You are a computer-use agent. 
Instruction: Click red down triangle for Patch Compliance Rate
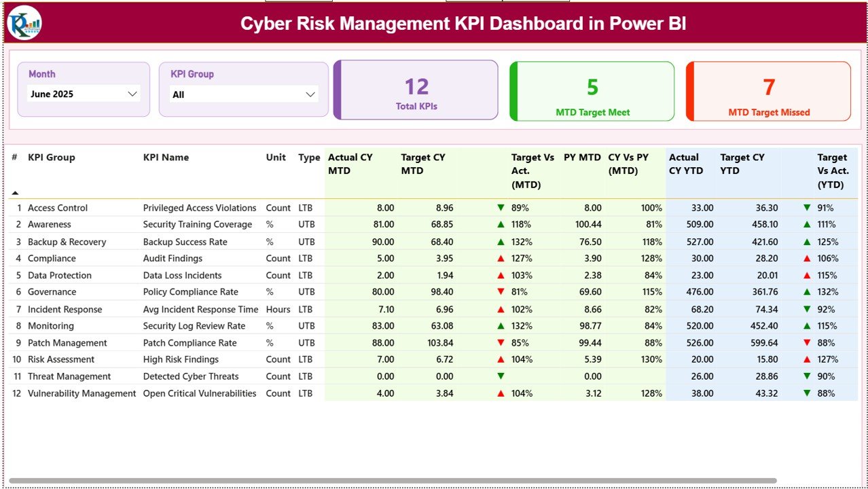tap(502, 342)
